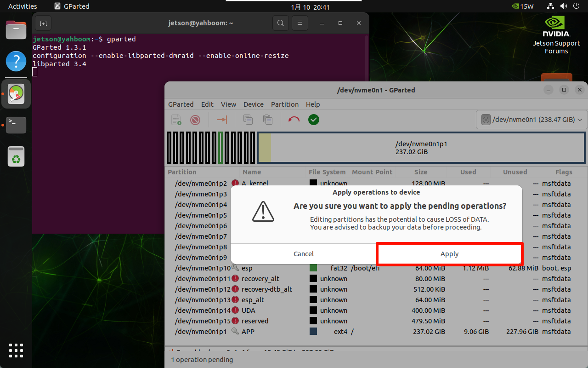This screenshot has height=368, width=588.
Task: Click the New partition toolbar icon
Action: click(x=176, y=120)
